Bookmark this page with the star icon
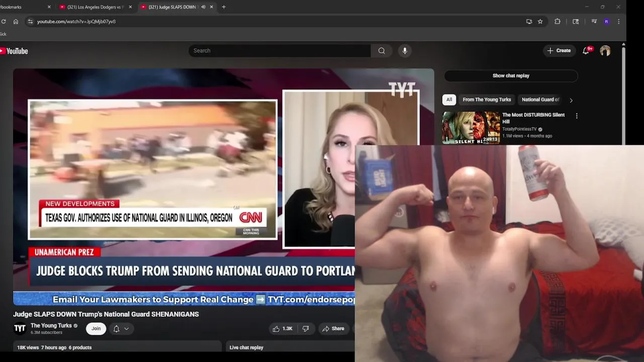Screen dimensions: 644x362 click(540, 22)
